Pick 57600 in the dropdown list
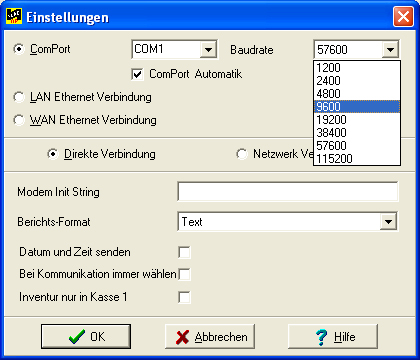Screen dimensions: 420x360 coord(357,146)
